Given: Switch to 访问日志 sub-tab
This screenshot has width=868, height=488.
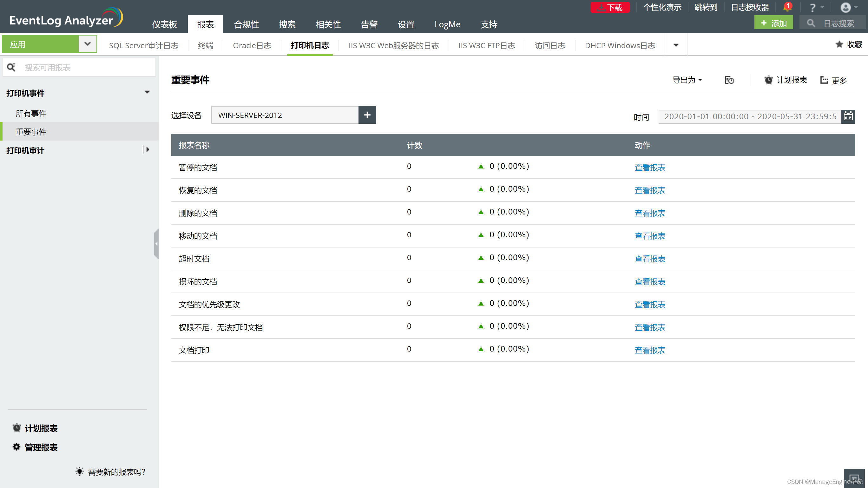Looking at the screenshot, I should coord(550,45).
